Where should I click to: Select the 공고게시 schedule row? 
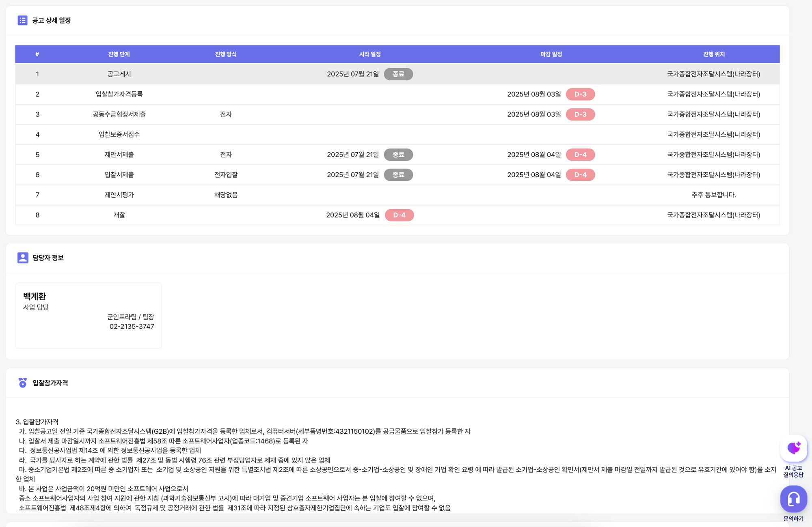pyautogui.click(x=119, y=74)
